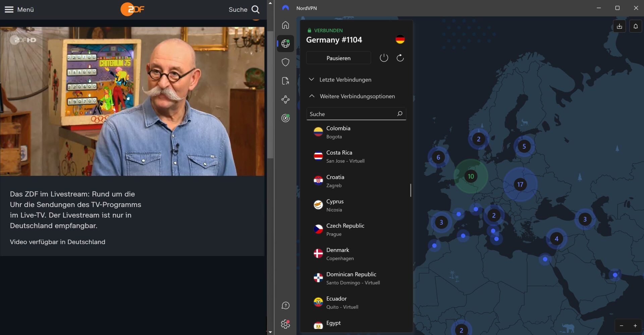This screenshot has width=644, height=335.
Task: Select Croatia Zagreb server
Action: coord(356,181)
